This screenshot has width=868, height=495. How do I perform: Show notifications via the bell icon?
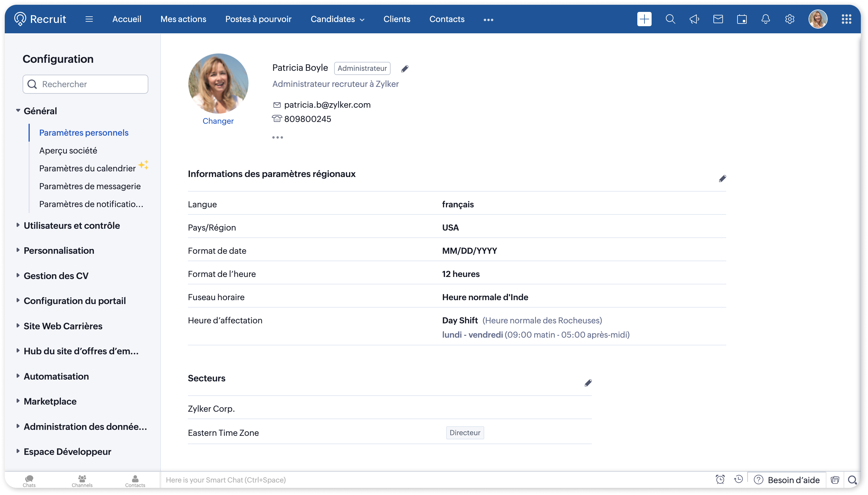(x=765, y=19)
